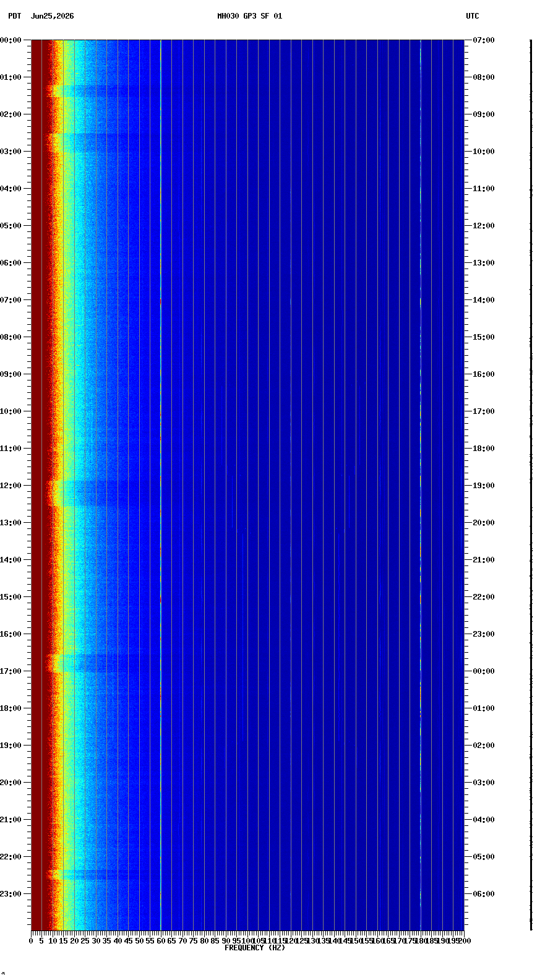The width and height of the screenshot is (558, 980).
Task: Click 23:00 on the UTC axis
Action: pos(484,634)
